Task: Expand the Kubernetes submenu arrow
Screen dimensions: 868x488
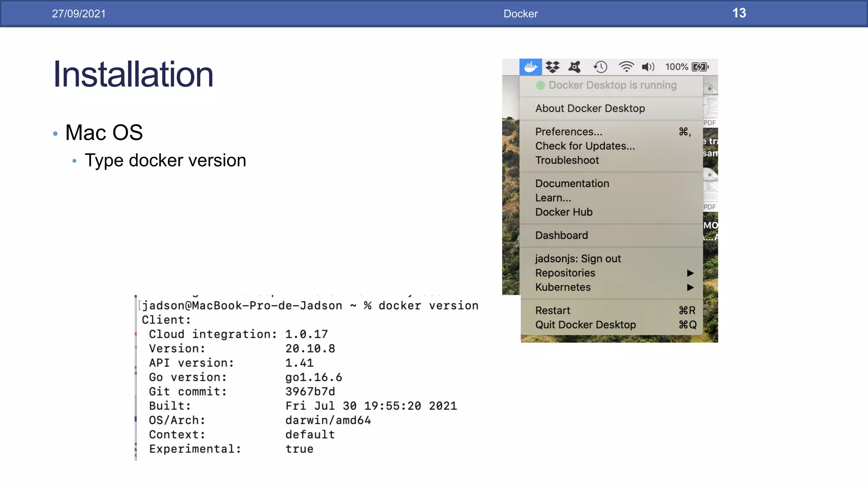Action: tap(690, 287)
